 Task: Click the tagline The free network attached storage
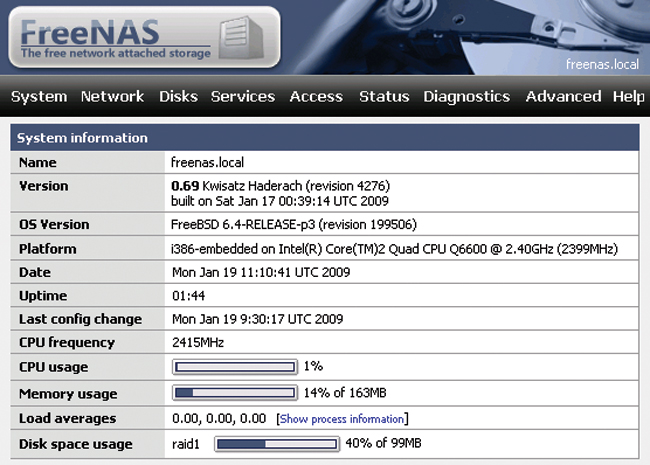[116, 53]
